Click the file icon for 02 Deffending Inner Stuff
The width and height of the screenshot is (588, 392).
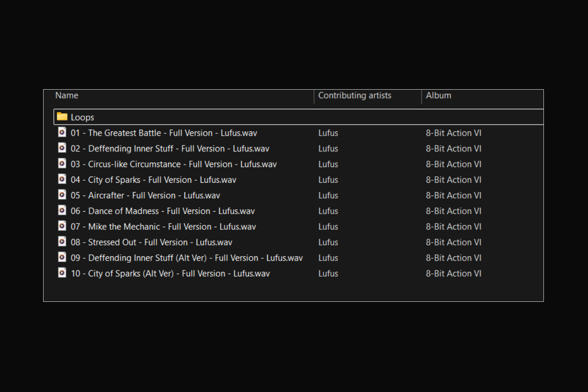(x=62, y=148)
